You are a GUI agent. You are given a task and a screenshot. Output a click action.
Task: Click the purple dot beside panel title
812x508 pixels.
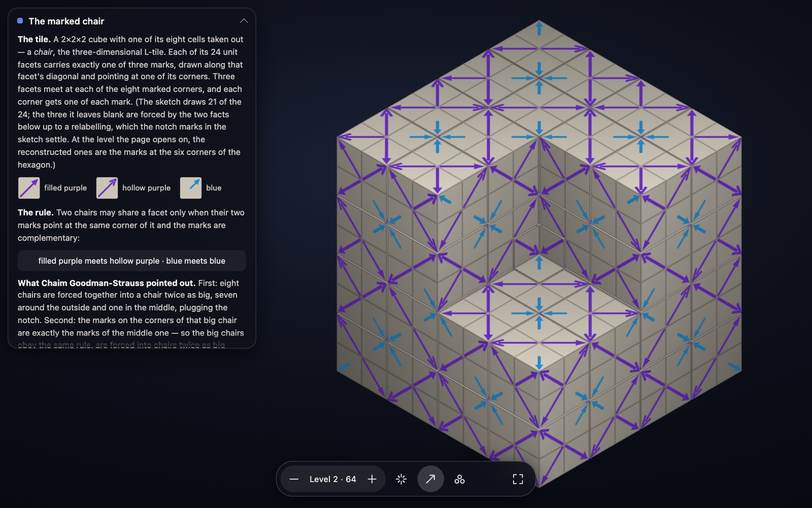(x=20, y=21)
